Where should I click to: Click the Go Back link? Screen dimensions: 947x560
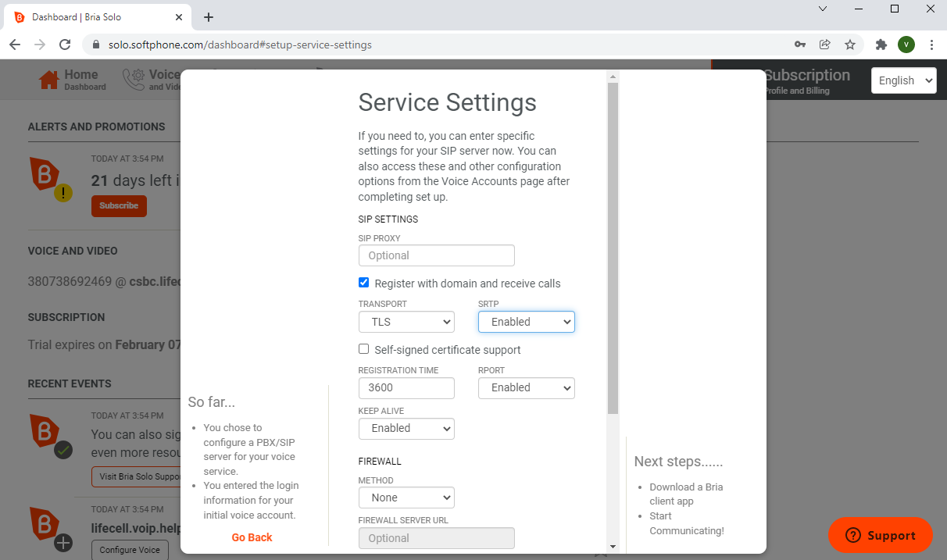pos(252,537)
